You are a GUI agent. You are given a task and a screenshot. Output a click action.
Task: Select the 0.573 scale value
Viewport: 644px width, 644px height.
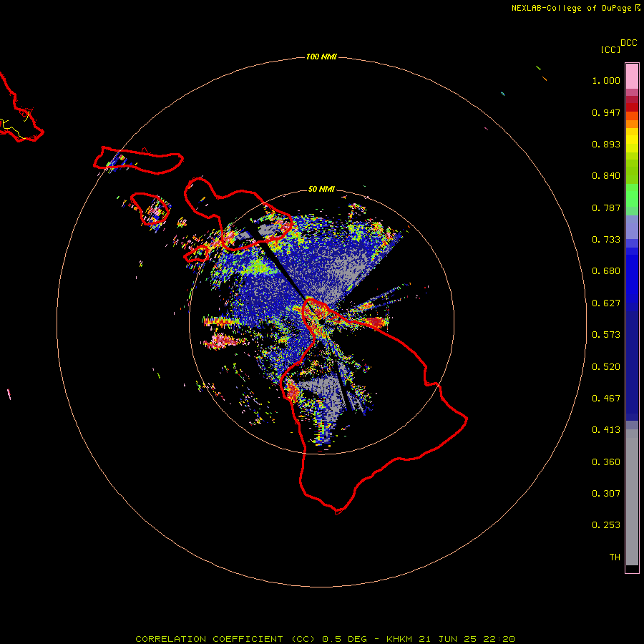tap(606, 335)
